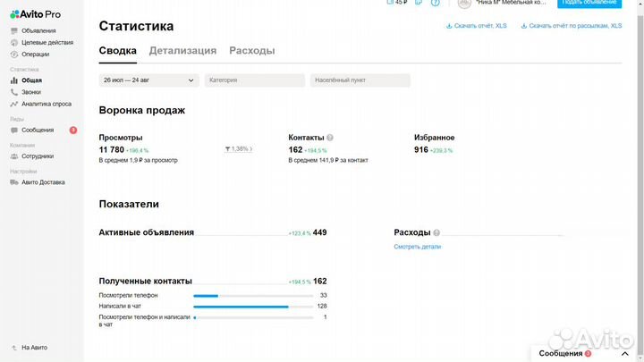Click the delivery truck icon for Авито Доставка
This screenshot has width=644, height=362.
[14, 182]
